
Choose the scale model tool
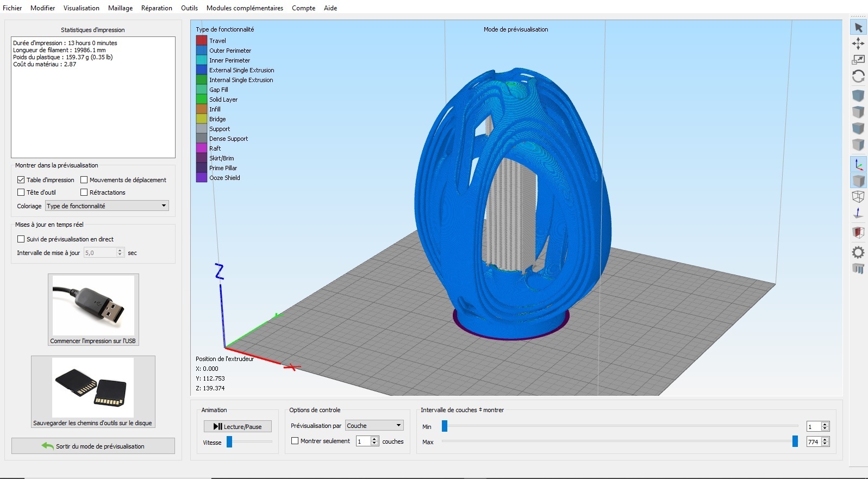click(858, 60)
